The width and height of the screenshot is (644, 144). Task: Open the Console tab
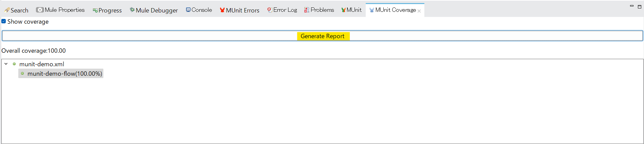click(x=199, y=10)
